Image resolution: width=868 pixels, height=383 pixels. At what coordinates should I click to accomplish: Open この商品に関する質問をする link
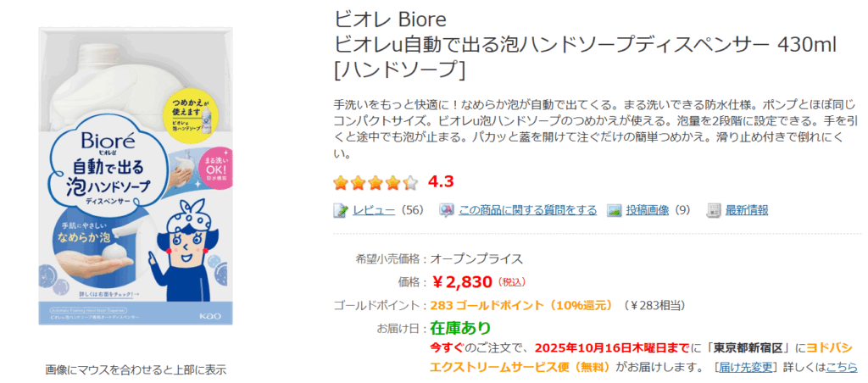point(527,210)
